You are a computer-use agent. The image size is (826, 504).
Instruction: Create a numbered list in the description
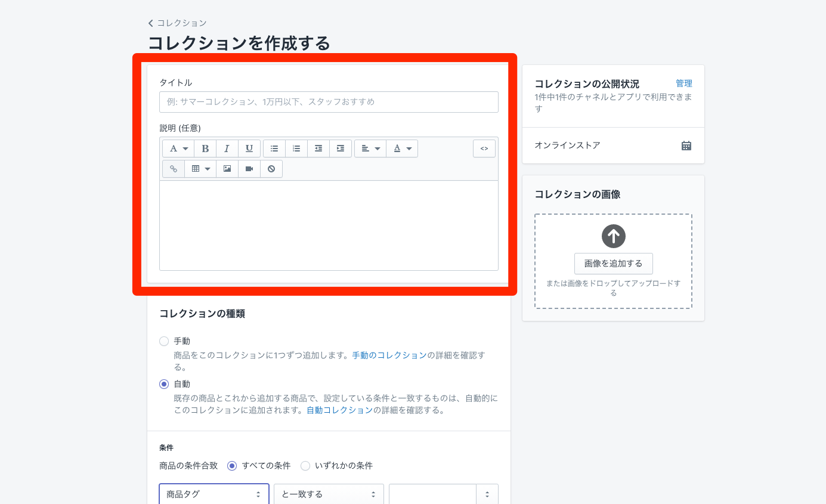click(296, 148)
